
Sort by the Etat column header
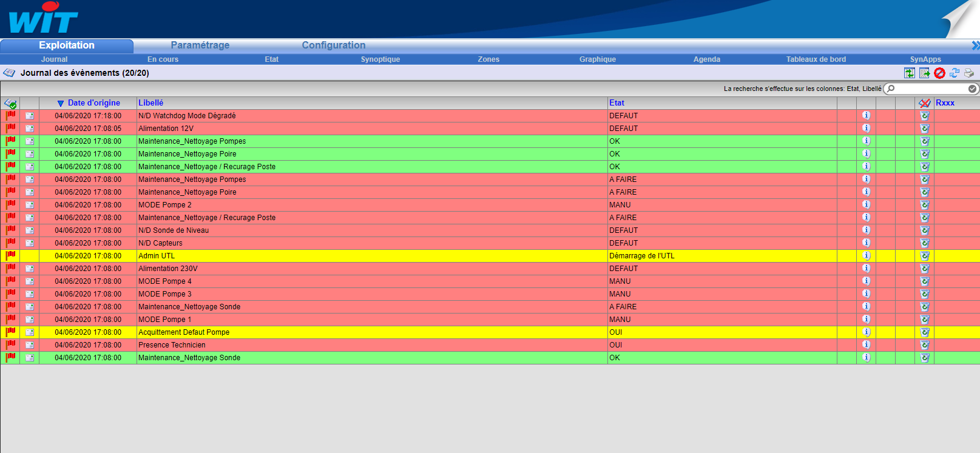pyautogui.click(x=617, y=103)
